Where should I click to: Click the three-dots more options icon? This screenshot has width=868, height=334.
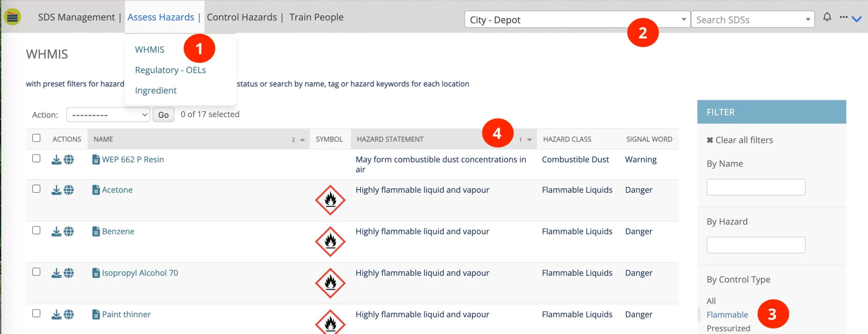843,17
